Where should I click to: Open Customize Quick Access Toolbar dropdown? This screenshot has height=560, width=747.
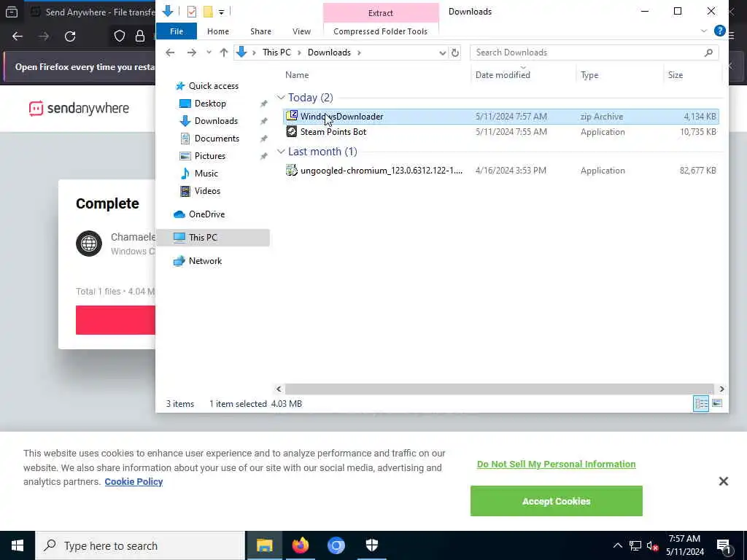coord(222,12)
